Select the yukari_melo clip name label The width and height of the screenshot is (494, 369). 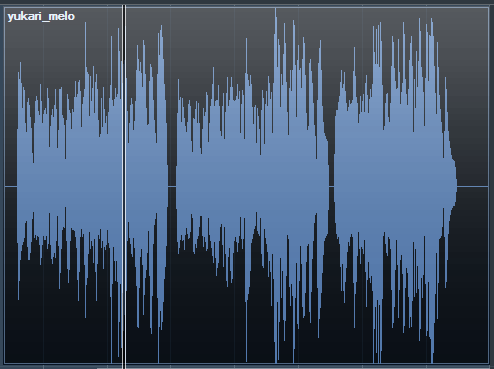(x=41, y=16)
